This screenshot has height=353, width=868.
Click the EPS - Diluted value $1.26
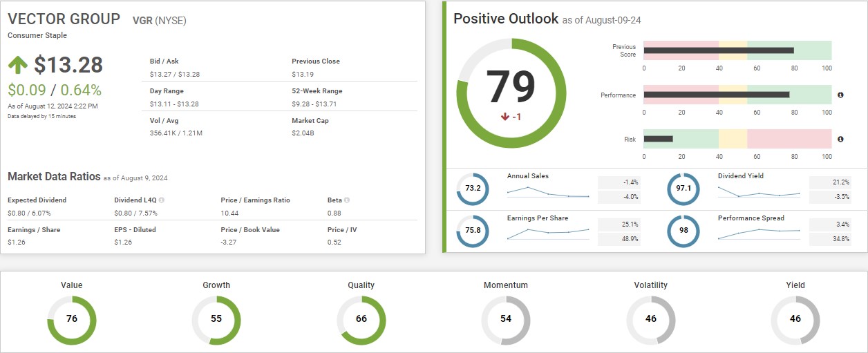(123, 242)
